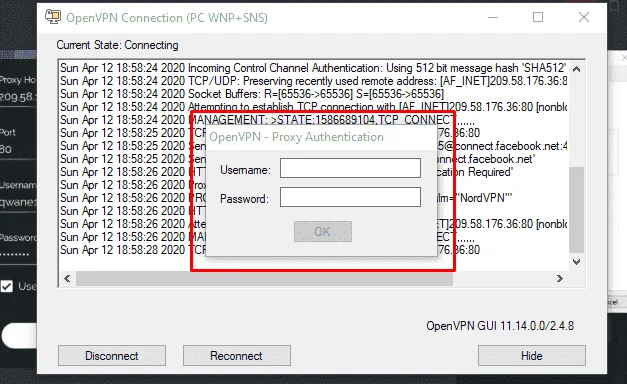Click the 'OpenVPN GUI 11.14.0.0/2.4.8' version text
627x384 pixels.
500,326
